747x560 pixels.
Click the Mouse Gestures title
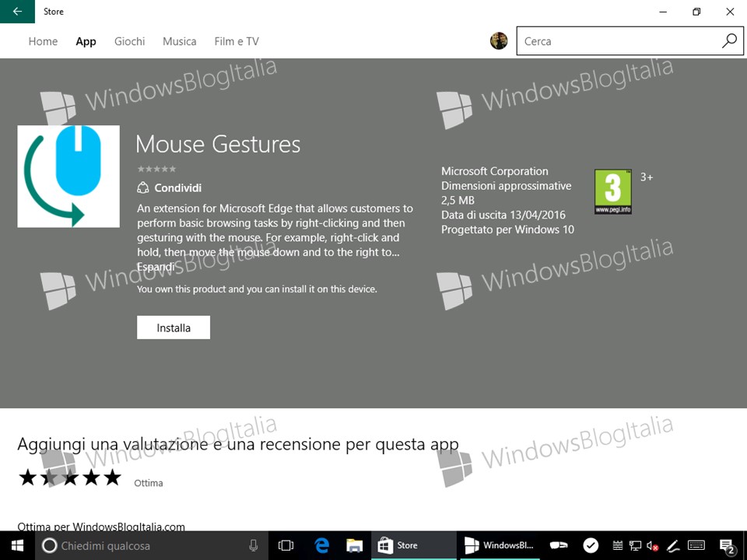[x=218, y=144]
